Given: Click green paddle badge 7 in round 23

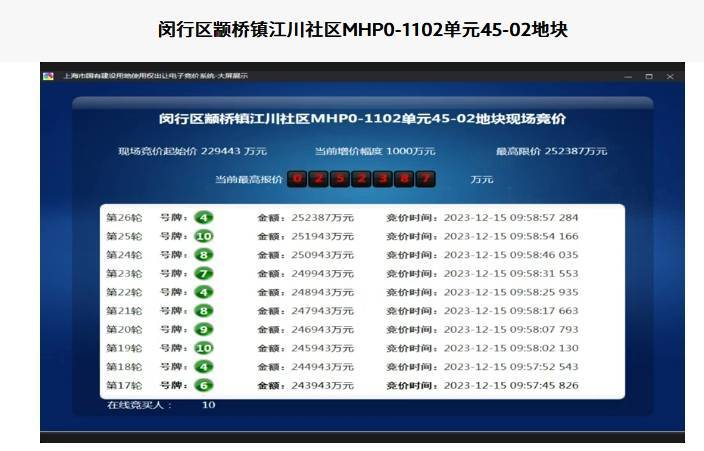Looking at the screenshot, I should [203, 274].
